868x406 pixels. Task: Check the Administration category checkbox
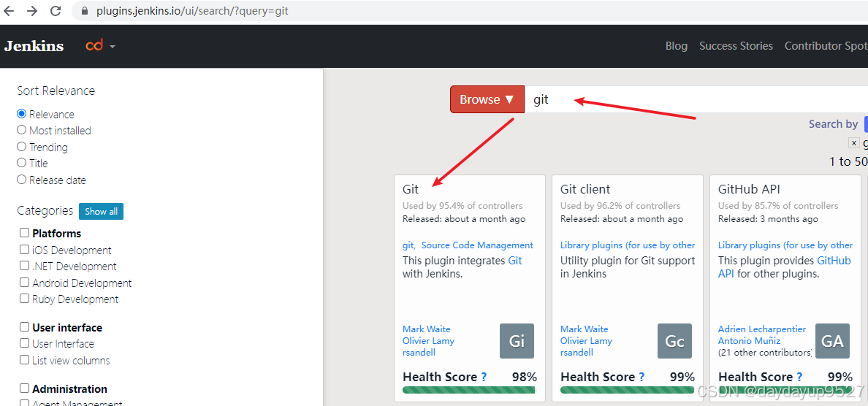coord(24,388)
